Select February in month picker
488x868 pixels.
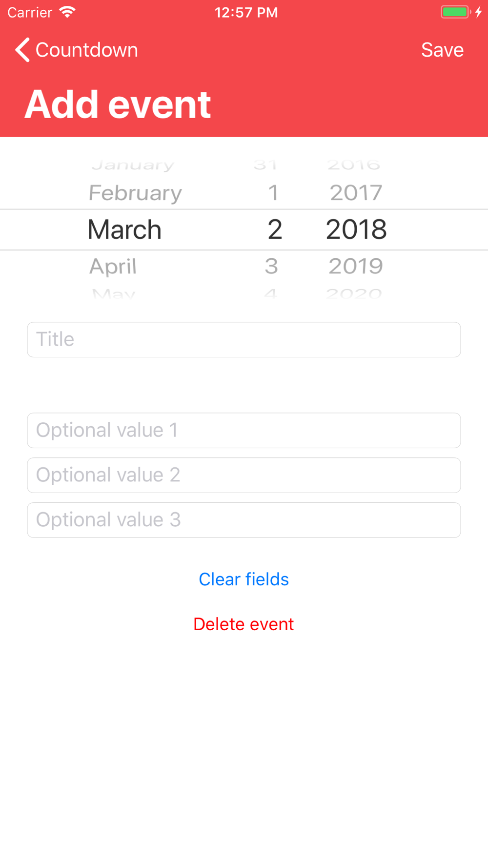click(135, 193)
